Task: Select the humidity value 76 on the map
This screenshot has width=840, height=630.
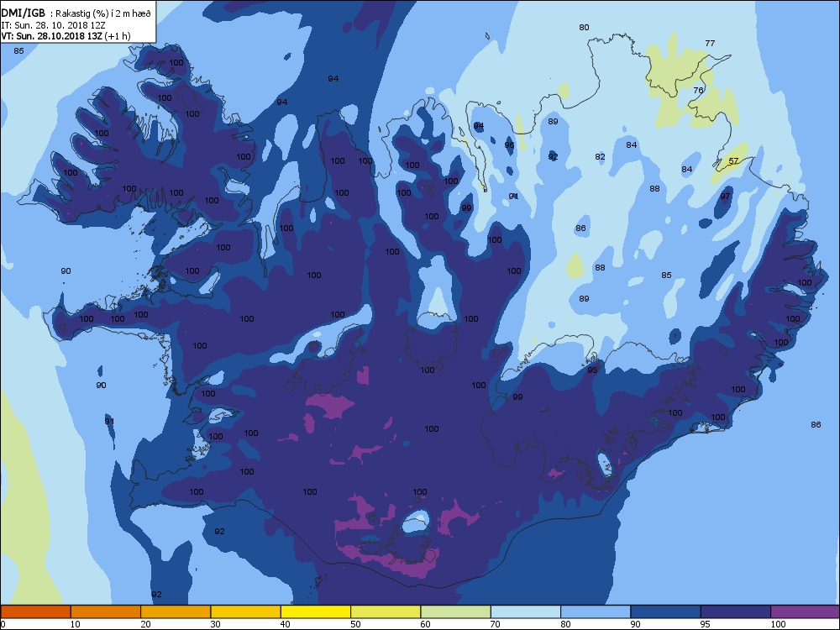Action: (698, 90)
